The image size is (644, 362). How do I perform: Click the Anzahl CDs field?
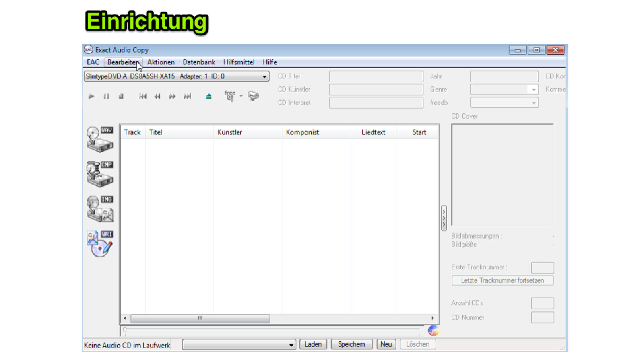543,303
